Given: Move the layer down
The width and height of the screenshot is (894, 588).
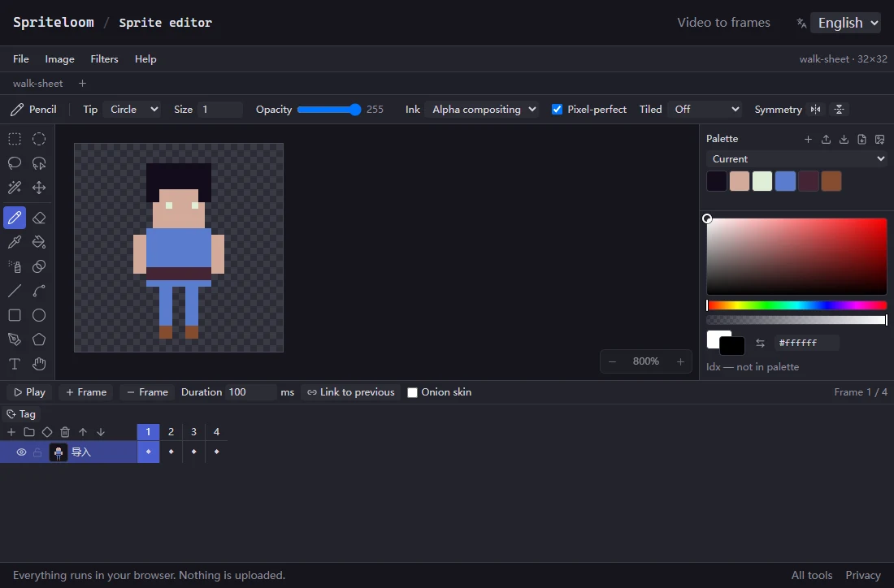Looking at the screenshot, I should click(101, 432).
